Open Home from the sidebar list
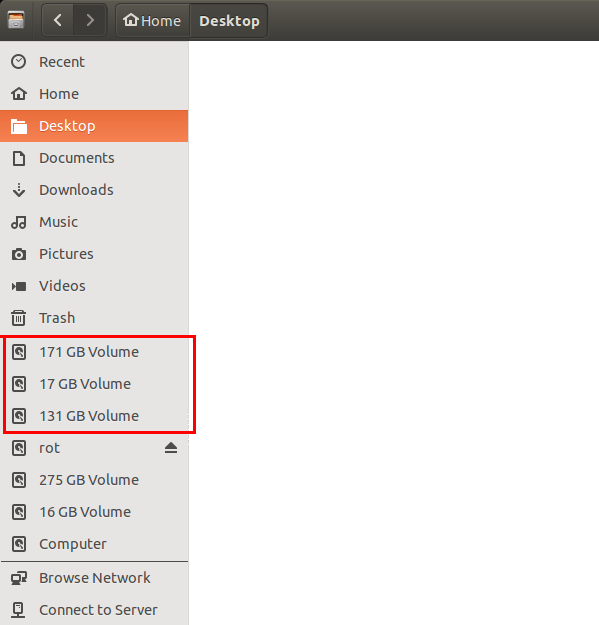The height and width of the screenshot is (625, 599). tap(94, 94)
